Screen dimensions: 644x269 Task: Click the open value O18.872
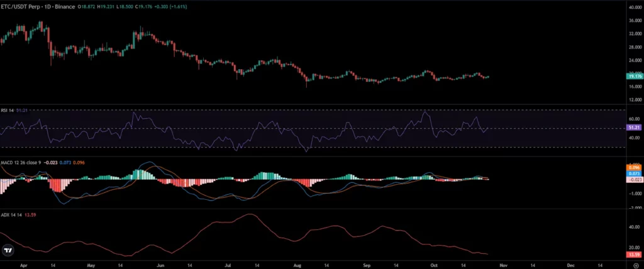[x=86, y=7]
